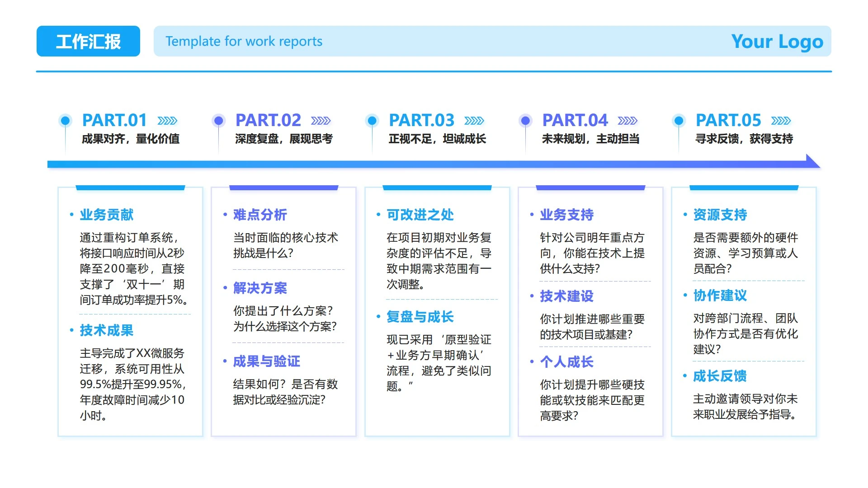The height and width of the screenshot is (488, 868).
Task: Click the chevron arrows beside PART.04
Action: (x=627, y=120)
